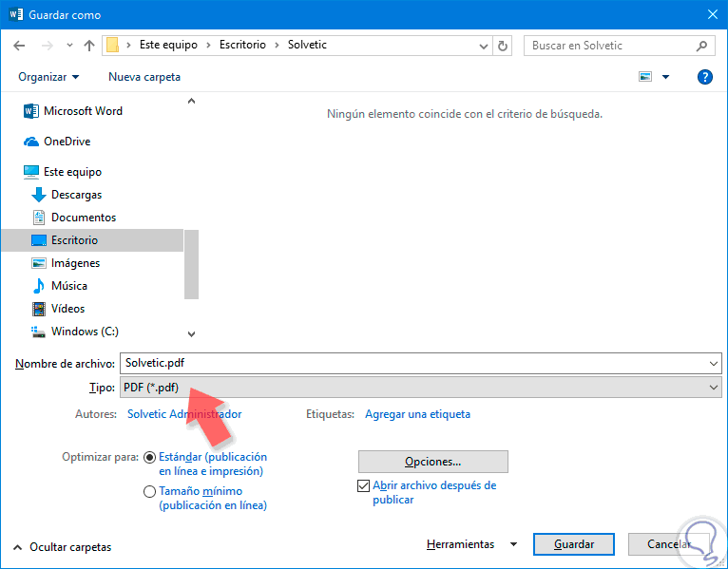Toggle Abrir archivo después de publicar checkbox
728x569 pixels.
pos(364,486)
